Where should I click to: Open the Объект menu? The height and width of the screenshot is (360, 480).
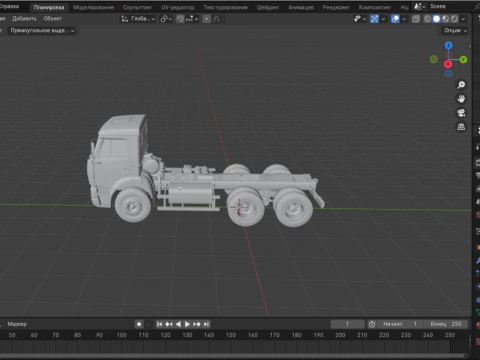[x=53, y=19]
